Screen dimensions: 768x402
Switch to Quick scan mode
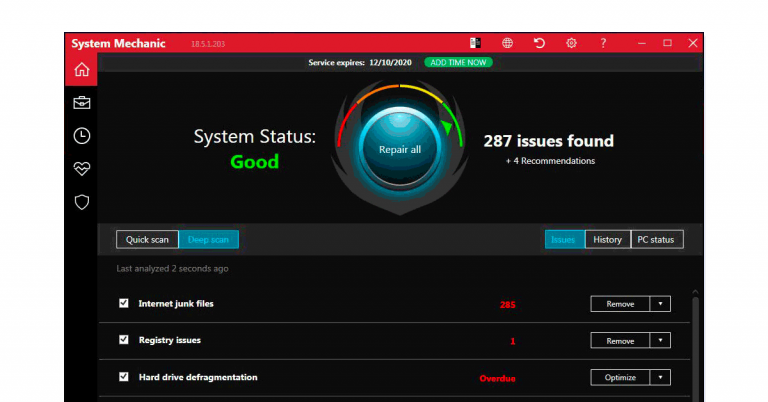(x=147, y=239)
